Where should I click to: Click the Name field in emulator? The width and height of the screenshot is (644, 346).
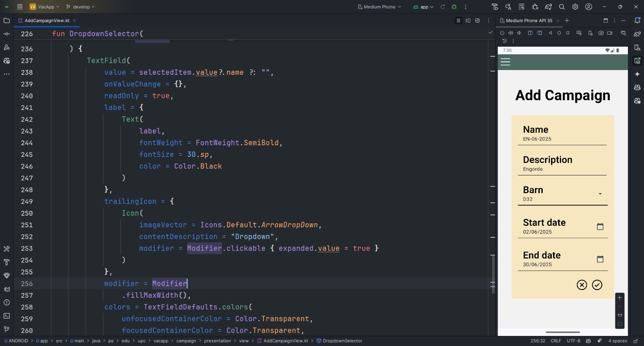[x=563, y=133]
